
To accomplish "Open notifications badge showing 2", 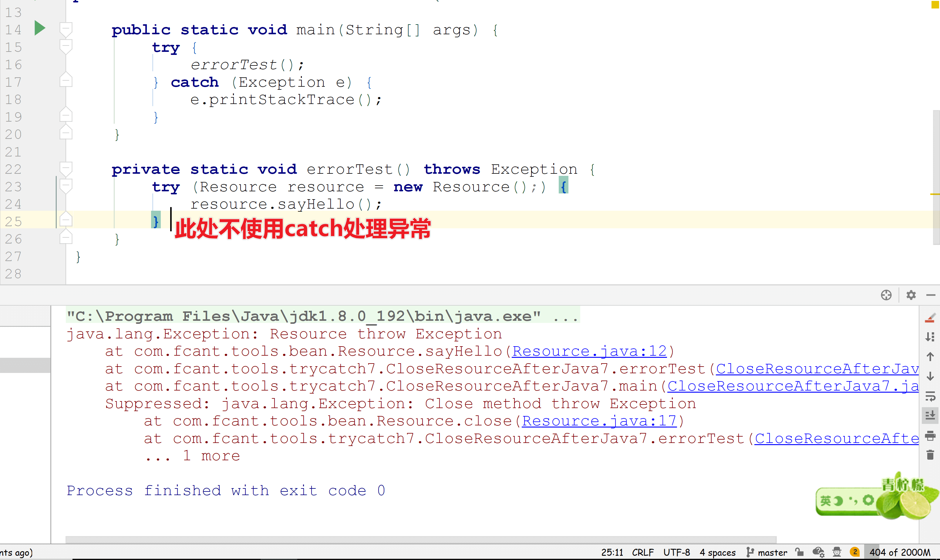I will (x=855, y=552).
